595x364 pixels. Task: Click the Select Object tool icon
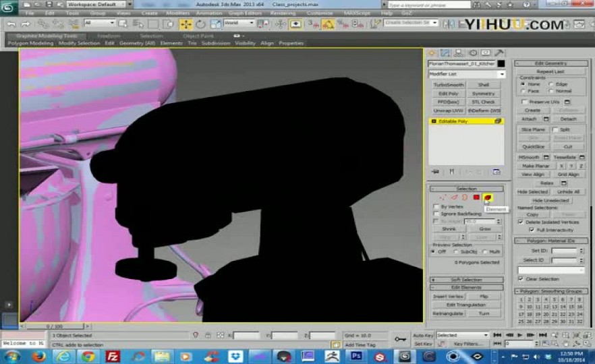coord(123,24)
